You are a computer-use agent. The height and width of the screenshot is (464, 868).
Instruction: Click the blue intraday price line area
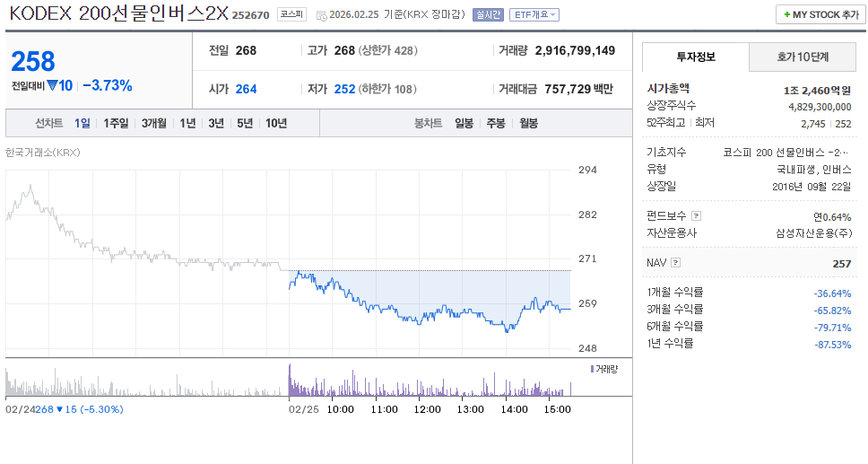430,313
